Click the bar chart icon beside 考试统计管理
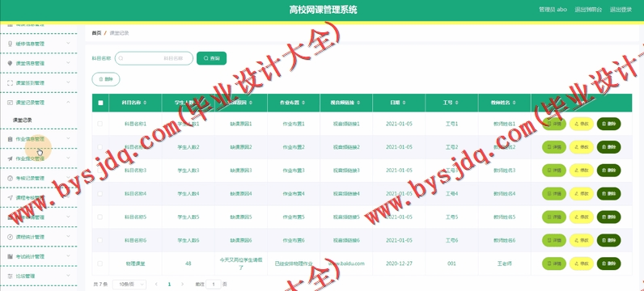644x291 pixels. click(11, 256)
